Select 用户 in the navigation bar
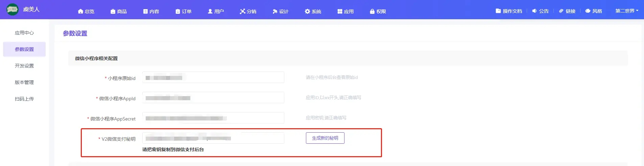Image resolution: width=644 pixels, height=166 pixels. point(216,11)
